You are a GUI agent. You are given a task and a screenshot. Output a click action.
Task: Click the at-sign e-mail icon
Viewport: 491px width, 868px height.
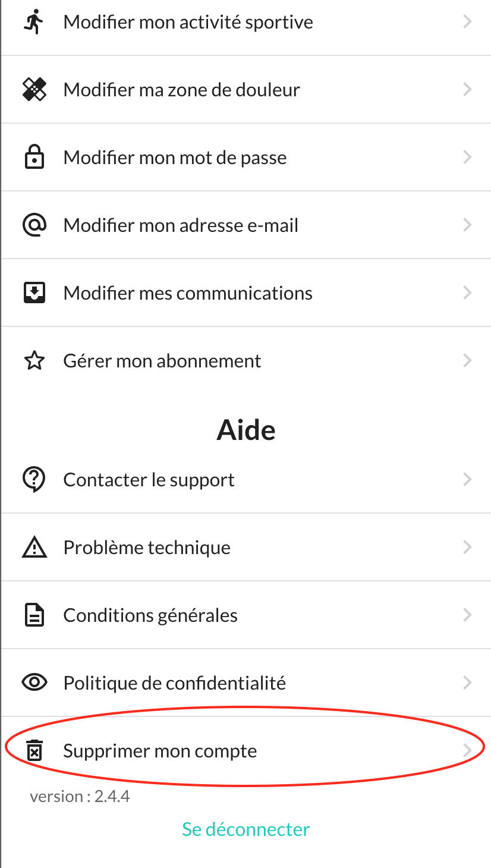(34, 225)
